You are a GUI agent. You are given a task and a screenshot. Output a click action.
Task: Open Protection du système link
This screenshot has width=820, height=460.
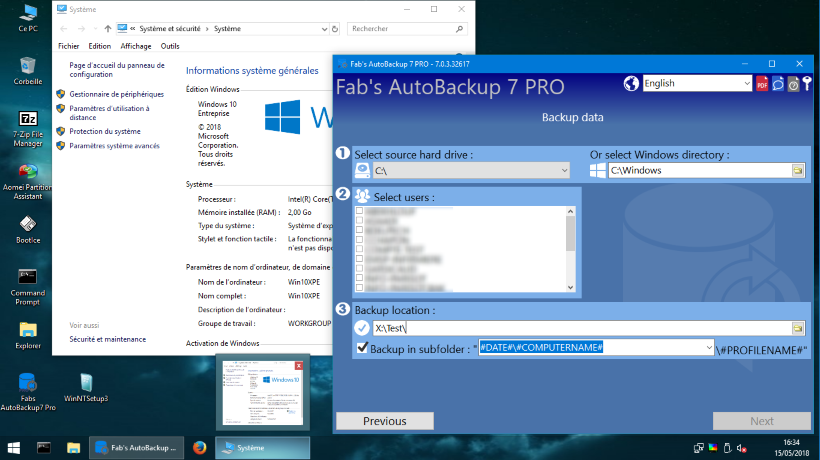(105, 131)
